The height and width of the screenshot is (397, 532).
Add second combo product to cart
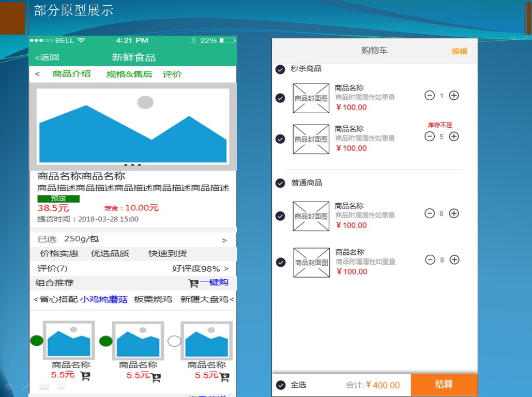coord(156,377)
